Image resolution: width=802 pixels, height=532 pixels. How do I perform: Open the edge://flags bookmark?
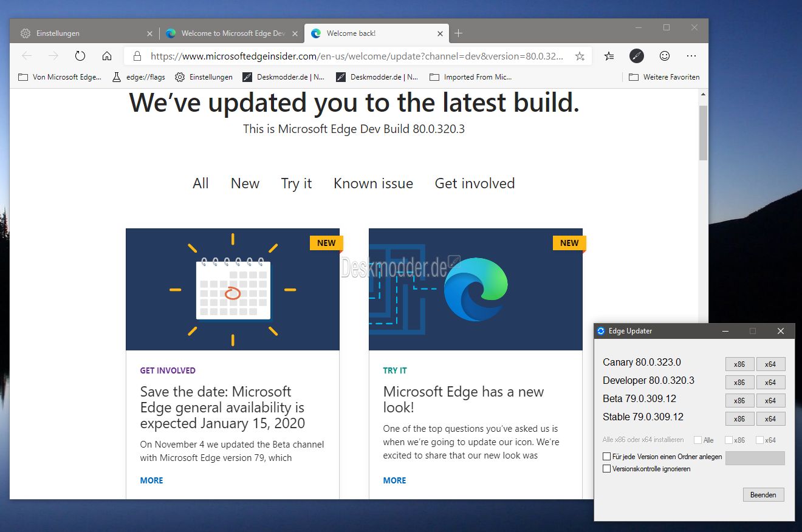pos(139,77)
